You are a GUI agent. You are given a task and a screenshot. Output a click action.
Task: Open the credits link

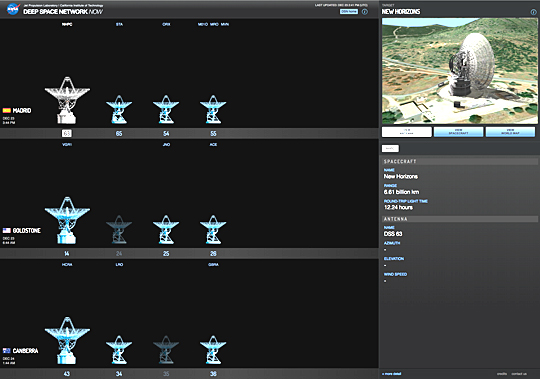(x=502, y=374)
